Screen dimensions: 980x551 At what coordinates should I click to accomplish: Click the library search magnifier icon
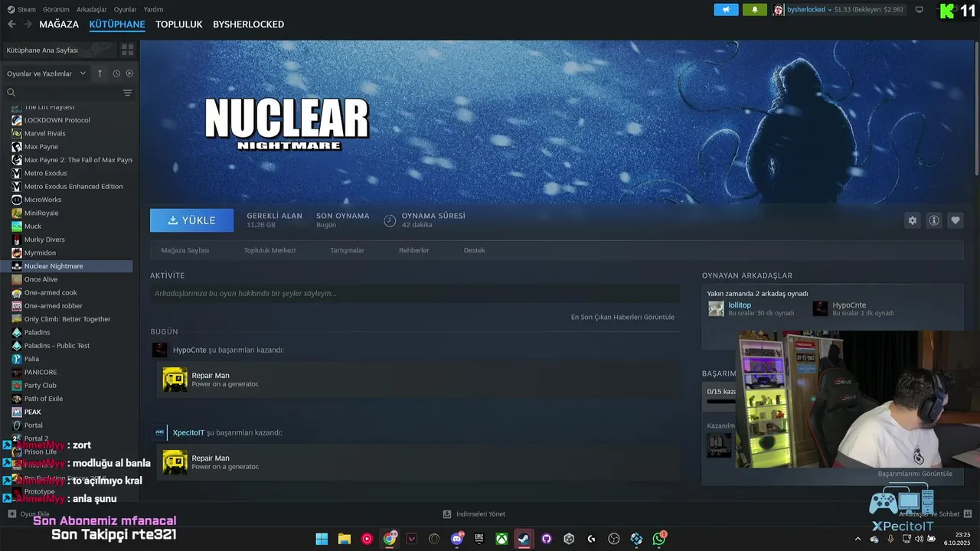(11, 93)
